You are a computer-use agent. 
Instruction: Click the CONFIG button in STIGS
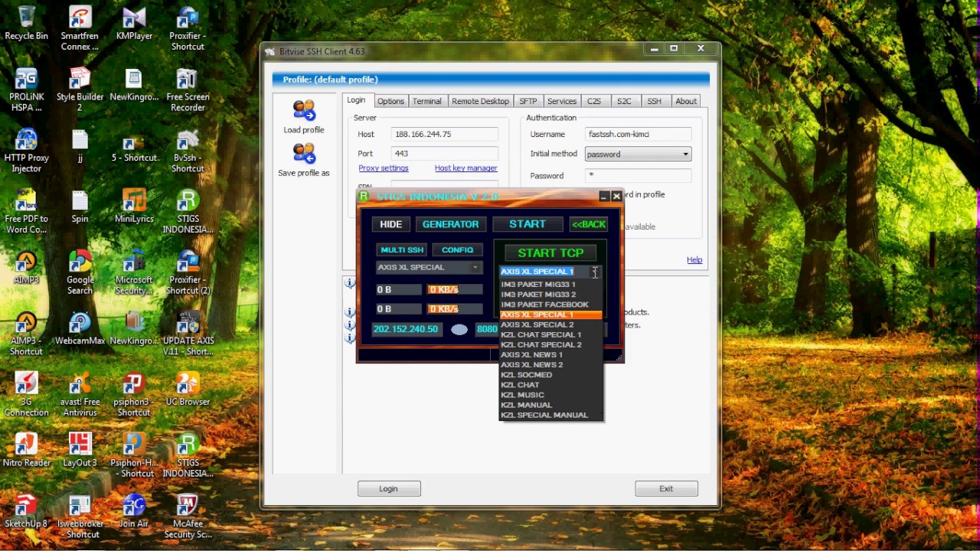click(457, 249)
